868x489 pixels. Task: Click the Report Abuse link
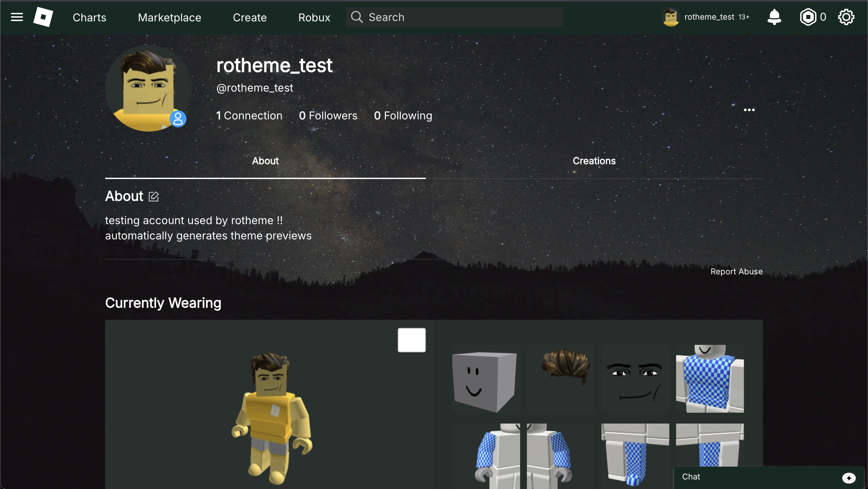point(736,271)
